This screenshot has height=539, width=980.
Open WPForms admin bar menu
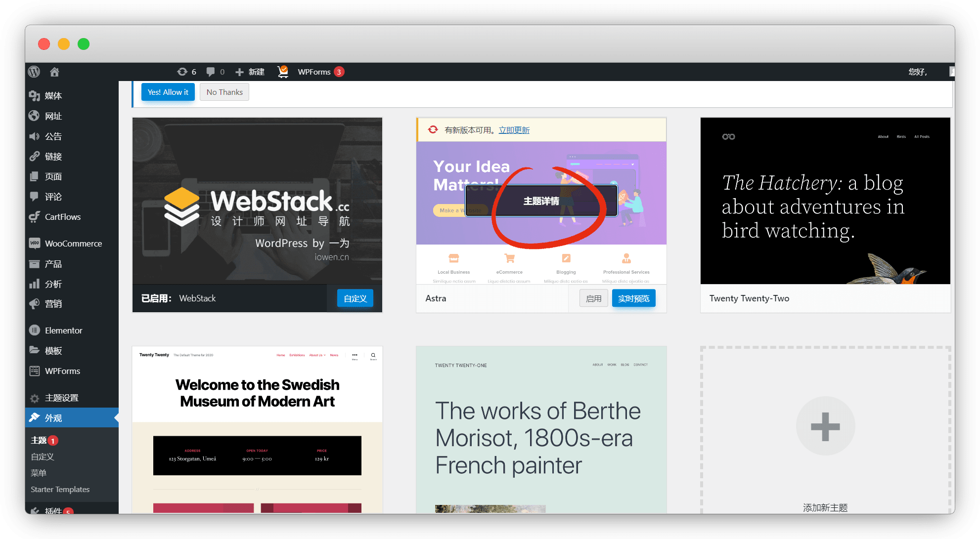click(x=314, y=72)
